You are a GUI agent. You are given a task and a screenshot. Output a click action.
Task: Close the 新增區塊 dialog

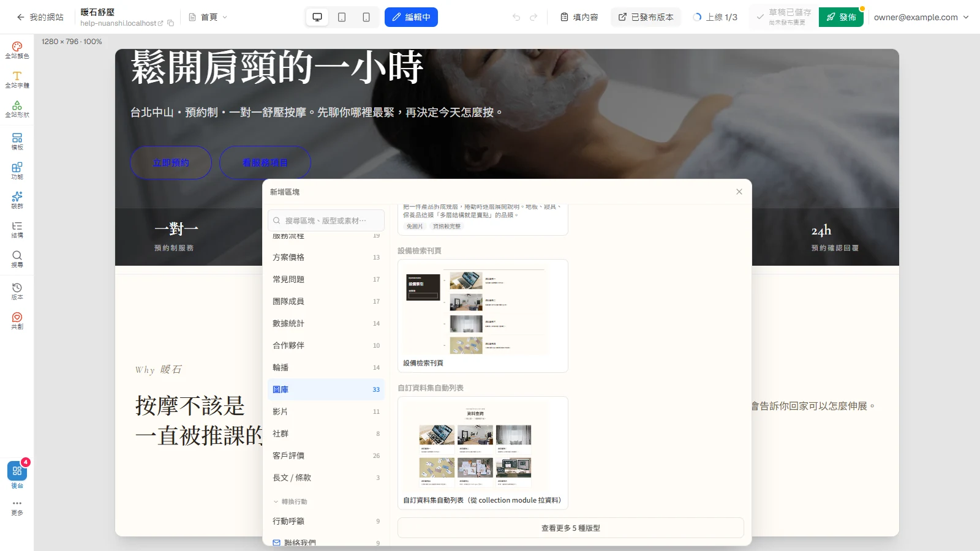[x=739, y=192]
